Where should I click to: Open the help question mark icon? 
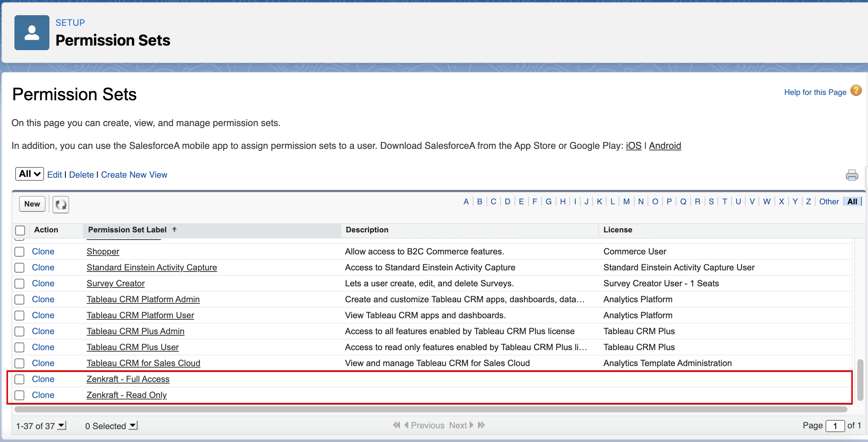(x=856, y=91)
